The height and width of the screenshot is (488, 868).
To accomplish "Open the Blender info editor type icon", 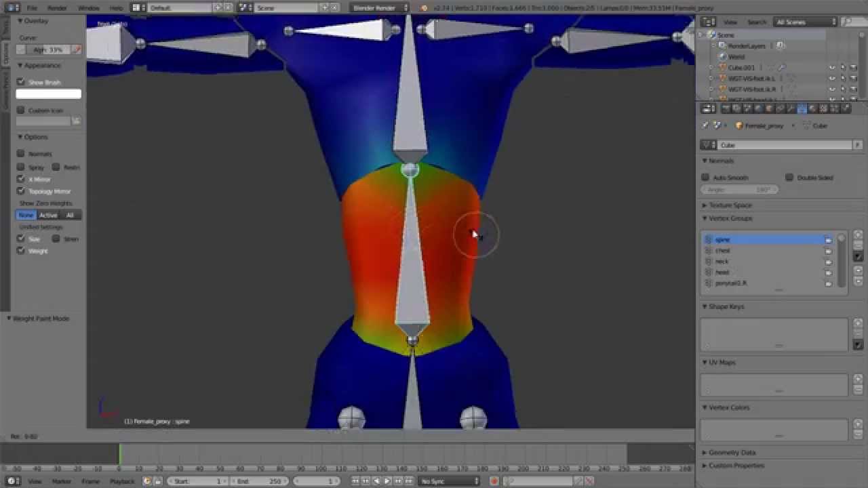I will click(12, 7).
